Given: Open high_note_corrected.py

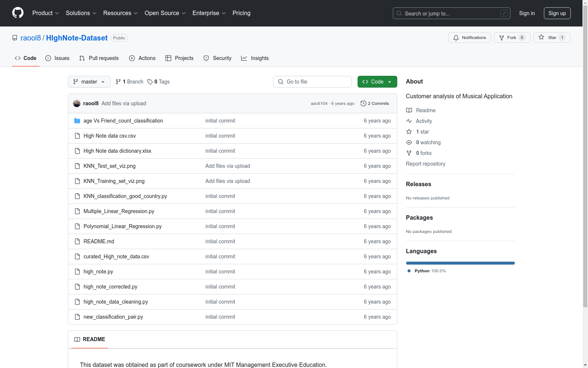Looking at the screenshot, I should tap(110, 287).
